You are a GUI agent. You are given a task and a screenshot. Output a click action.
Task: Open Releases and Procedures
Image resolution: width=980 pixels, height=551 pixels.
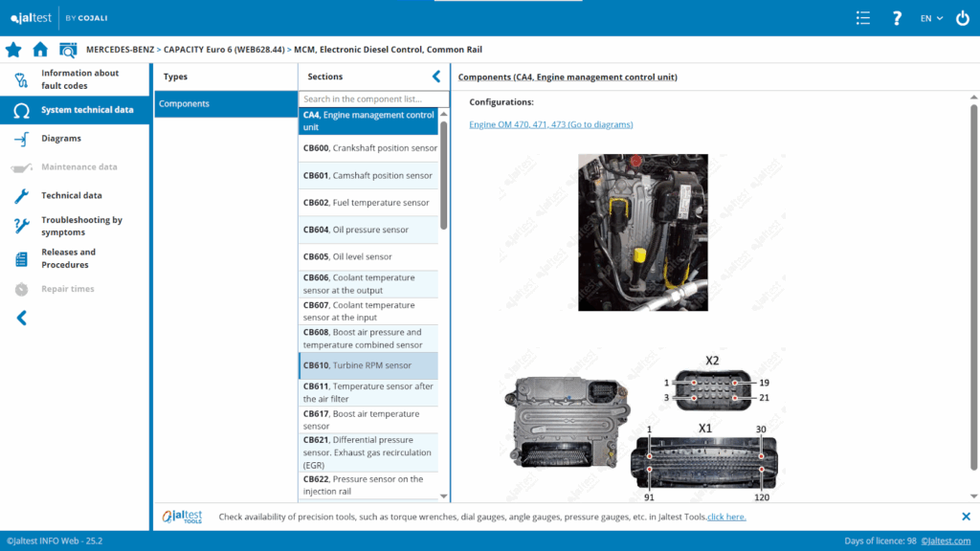point(68,258)
